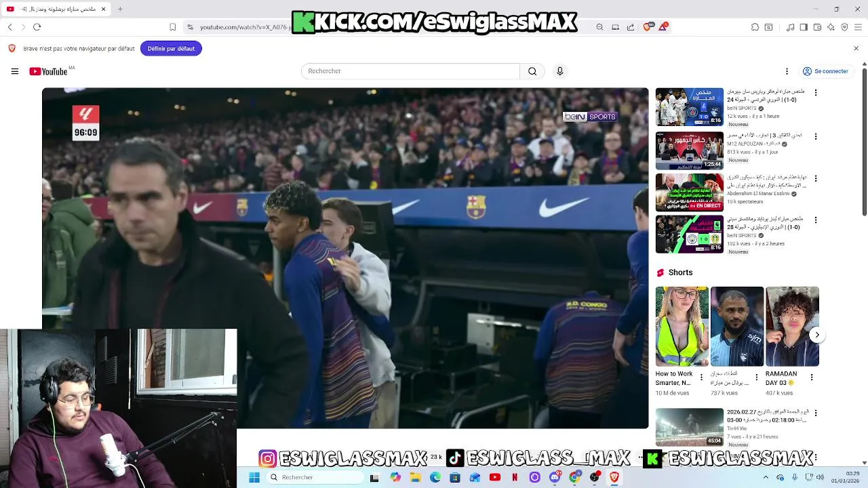Open Brave VPN shield icon
Viewport: 868px width, 488px height.
click(844, 27)
